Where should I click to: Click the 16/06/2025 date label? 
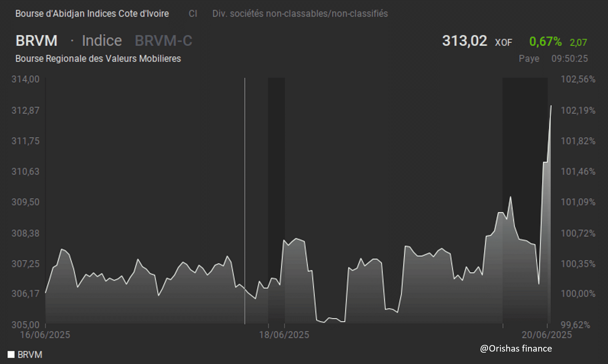coord(45,335)
